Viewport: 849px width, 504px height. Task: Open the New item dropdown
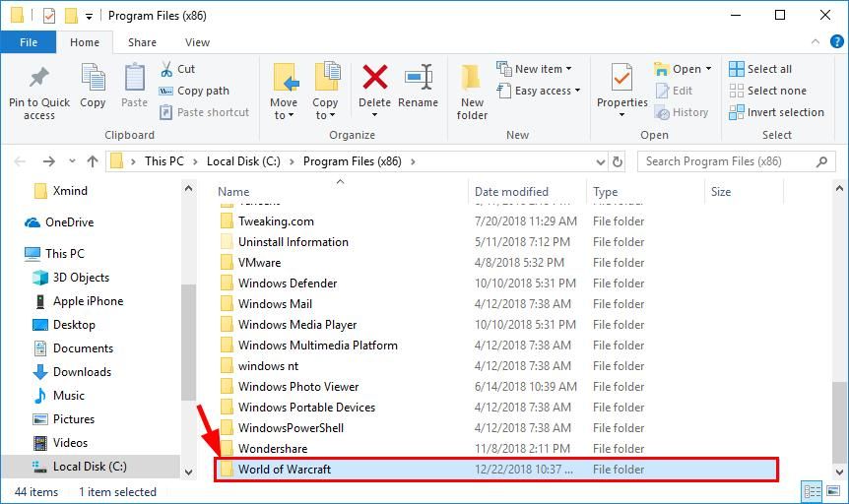[537, 69]
